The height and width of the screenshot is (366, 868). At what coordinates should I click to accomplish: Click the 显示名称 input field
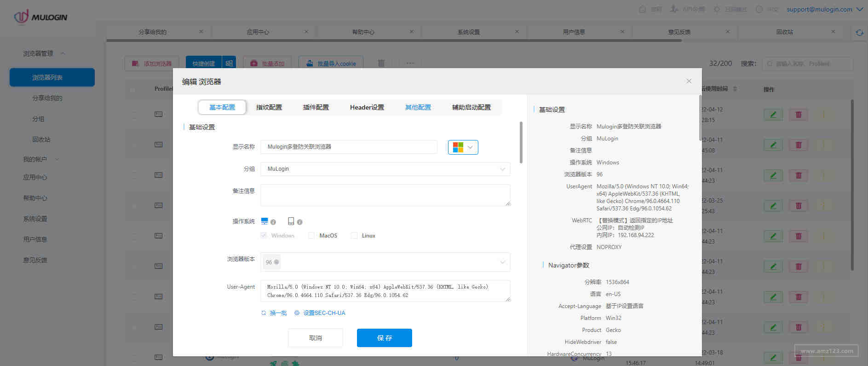(x=349, y=147)
